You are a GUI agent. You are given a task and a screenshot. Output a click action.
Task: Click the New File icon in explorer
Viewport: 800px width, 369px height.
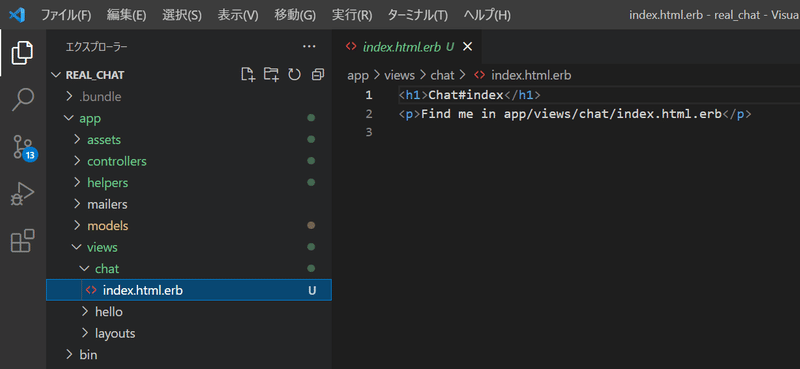pos(248,75)
